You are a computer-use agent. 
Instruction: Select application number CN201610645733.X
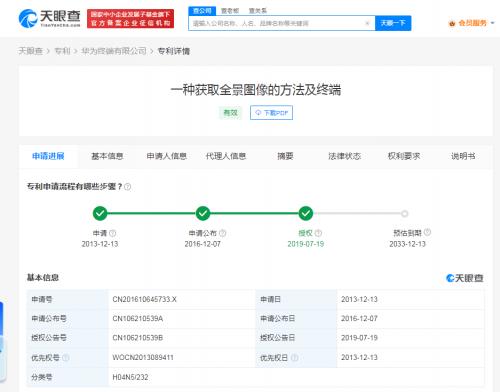click(144, 299)
